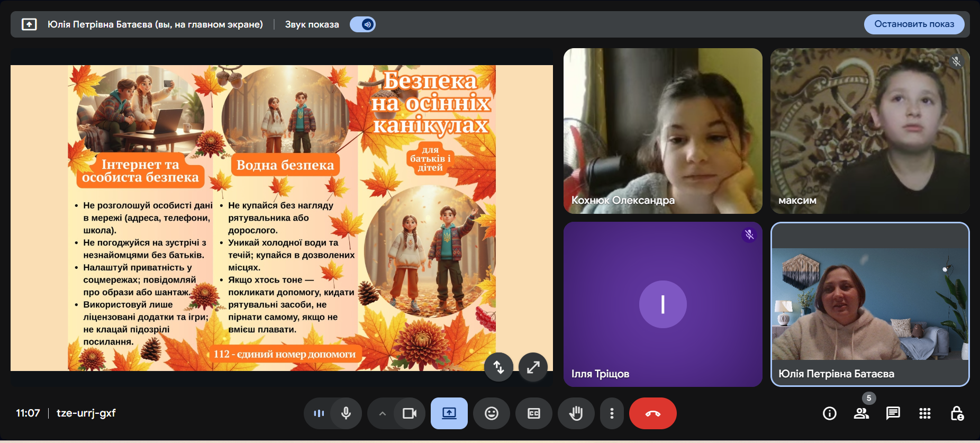This screenshot has width=980, height=443.
Task: Open the meeting details info icon
Action: click(x=829, y=413)
